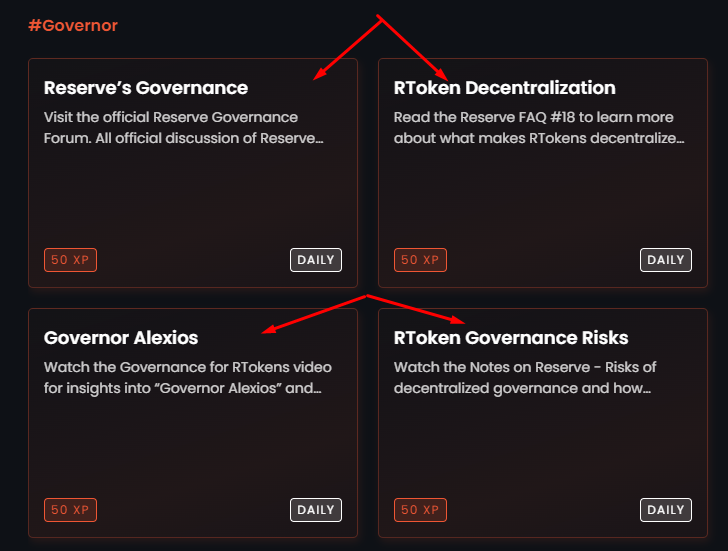Click the description about Governance for RTokens video
The image size is (728, 551).
pyautogui.click(x=188, y=377)
